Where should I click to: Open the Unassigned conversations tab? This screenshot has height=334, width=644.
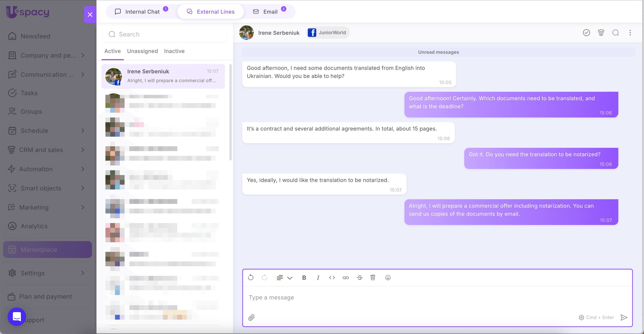(142, 51)
